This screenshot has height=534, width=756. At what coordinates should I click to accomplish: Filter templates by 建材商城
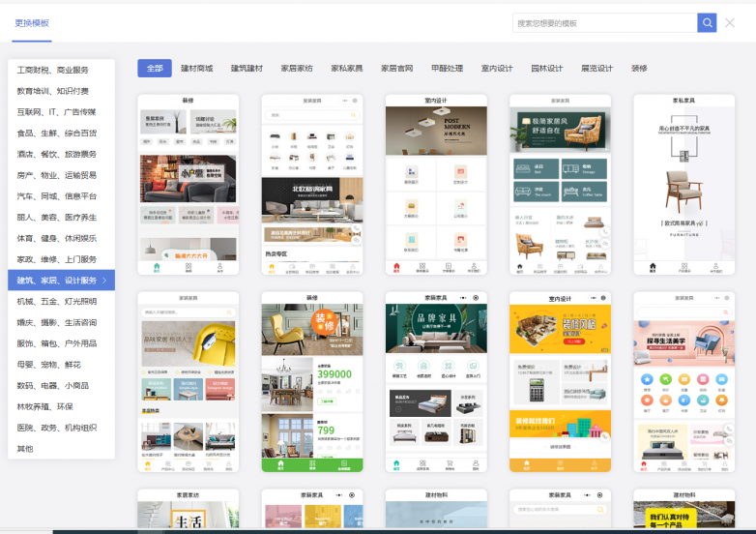point(196,68)
